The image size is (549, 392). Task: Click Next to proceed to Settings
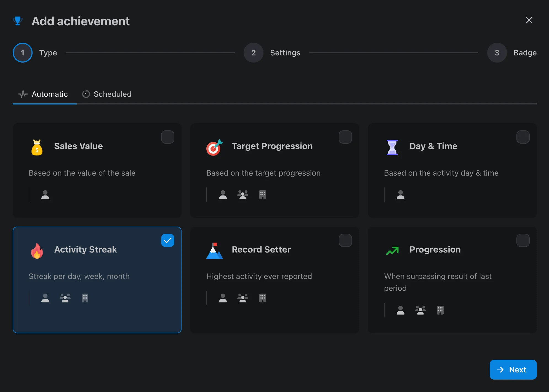[x=513, y=369]
